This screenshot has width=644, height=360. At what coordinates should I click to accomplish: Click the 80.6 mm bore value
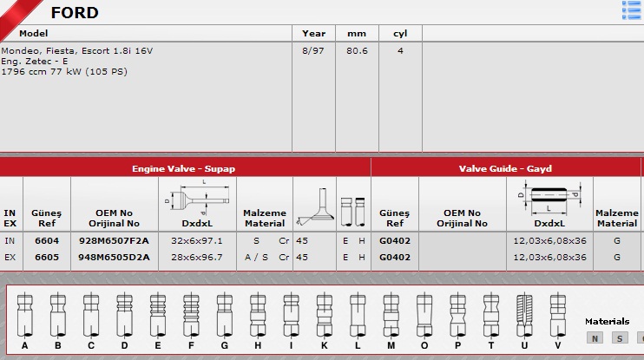tap(357, 50)
